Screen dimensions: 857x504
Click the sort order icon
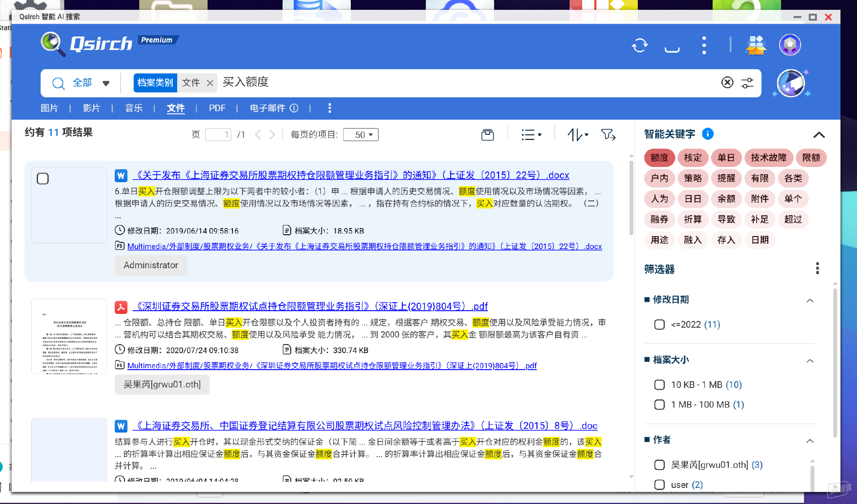click(x=578, y=135)
